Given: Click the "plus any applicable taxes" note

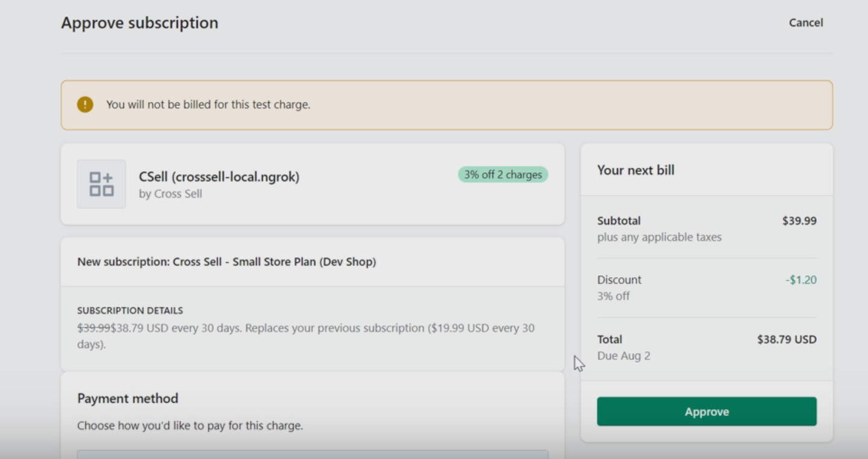Looking at the screenshot, I should 659,237.
